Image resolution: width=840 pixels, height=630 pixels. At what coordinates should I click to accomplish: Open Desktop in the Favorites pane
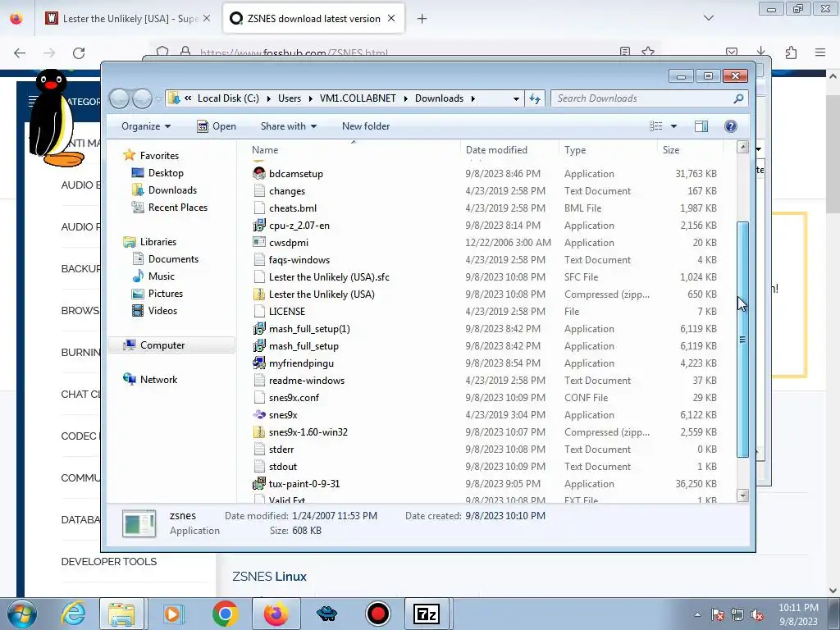click(x=166, y=173)
